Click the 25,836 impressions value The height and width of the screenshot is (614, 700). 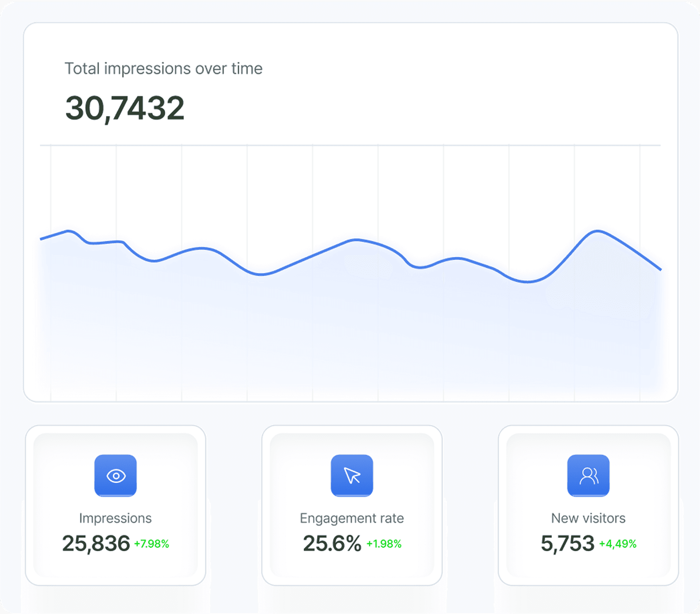96,544
